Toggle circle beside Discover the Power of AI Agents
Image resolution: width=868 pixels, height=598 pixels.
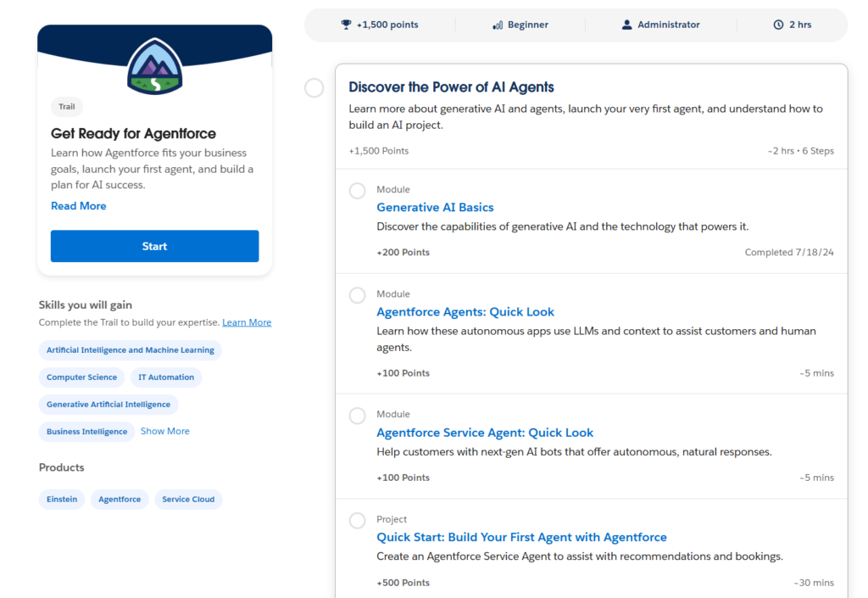click(x=314, y=87)
